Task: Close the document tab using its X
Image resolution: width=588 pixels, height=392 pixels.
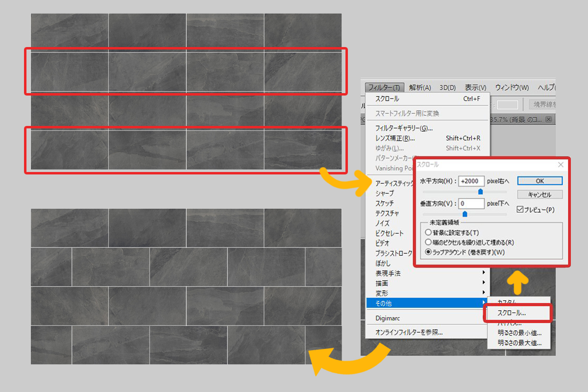Action: click(x=549, y=120)
